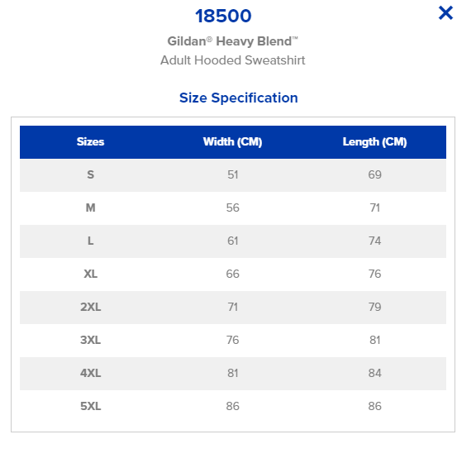Close the size specification popup
This screenshot has width=476, height=463.
[445, 13]
